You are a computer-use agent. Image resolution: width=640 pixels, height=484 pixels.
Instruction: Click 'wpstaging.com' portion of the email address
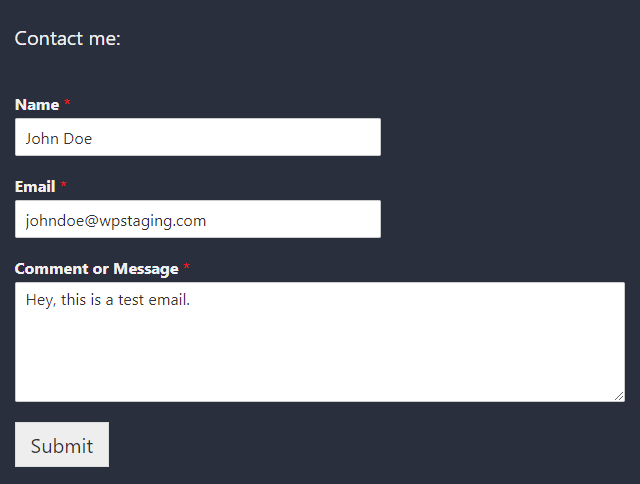click(153, 221)
